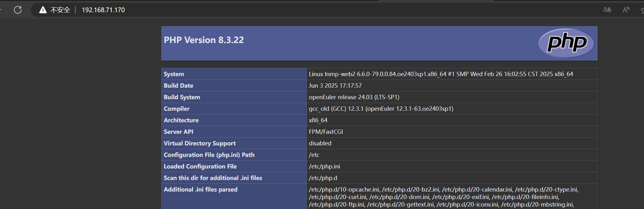Click the System row label
The height and width of the screenshot is (209, 644).
coord(174,74)
